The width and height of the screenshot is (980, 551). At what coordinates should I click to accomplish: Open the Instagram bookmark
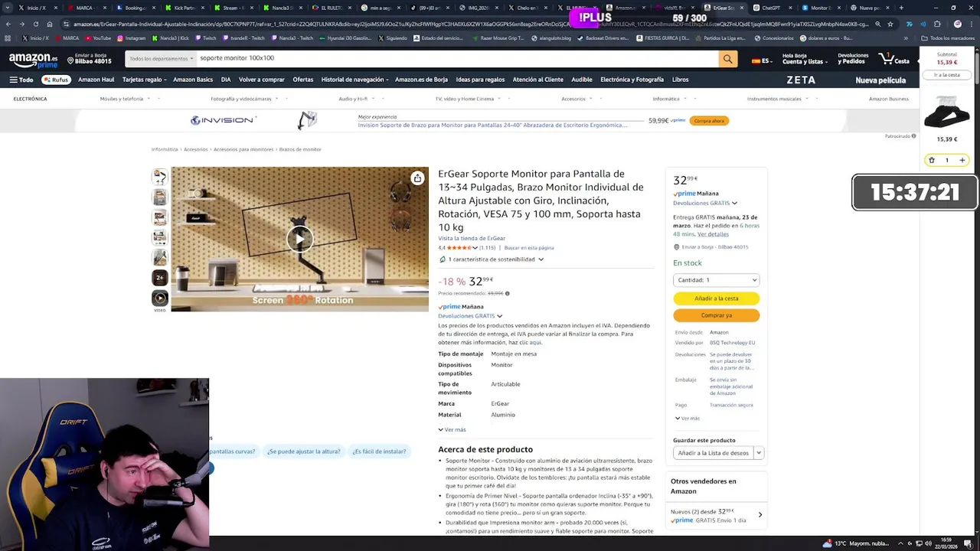coord(132,38)
